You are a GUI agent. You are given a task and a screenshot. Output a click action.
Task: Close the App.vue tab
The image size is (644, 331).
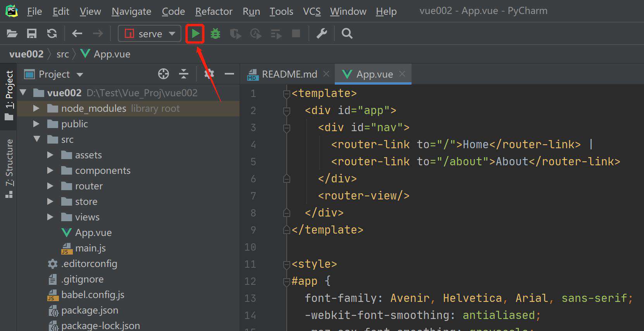coord(402,74)
